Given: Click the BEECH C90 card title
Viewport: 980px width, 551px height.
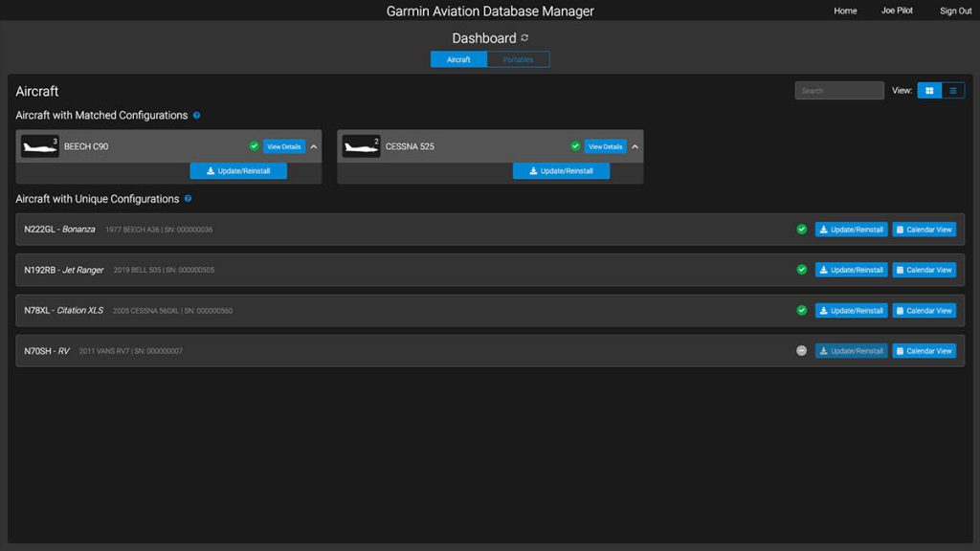Looking at the screenshot, I should pos(86,146).
